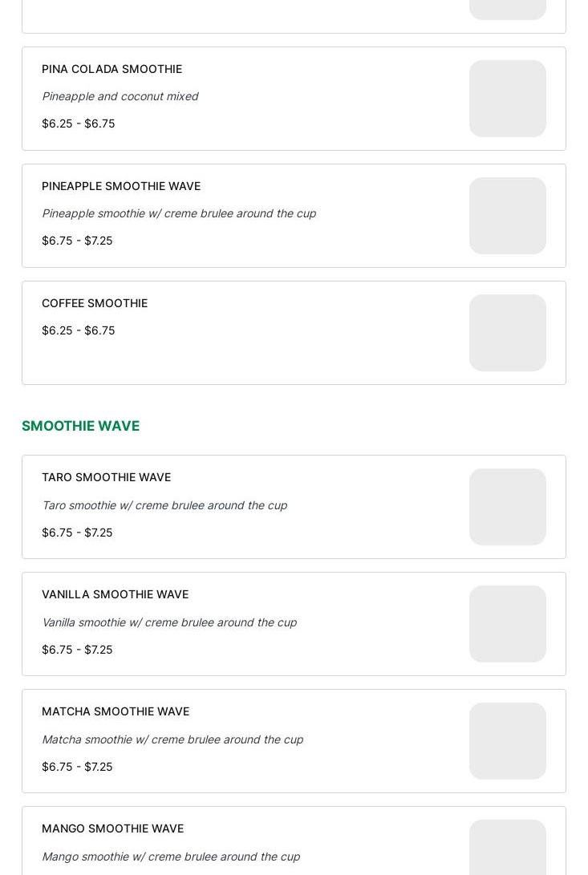
Task: Select the Pineapple Smoothie Wave title
Action: pos(121,186)
